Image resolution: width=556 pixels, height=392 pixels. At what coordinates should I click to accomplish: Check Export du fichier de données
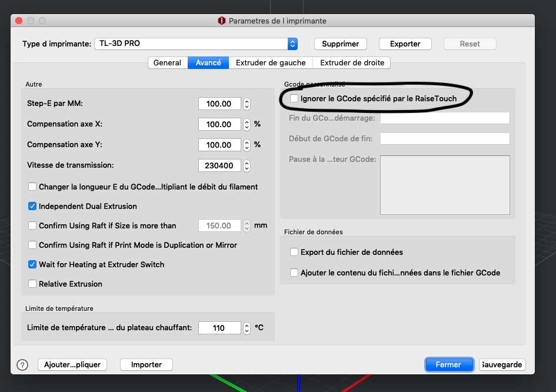pyautogui.click(x=294, y=253)
